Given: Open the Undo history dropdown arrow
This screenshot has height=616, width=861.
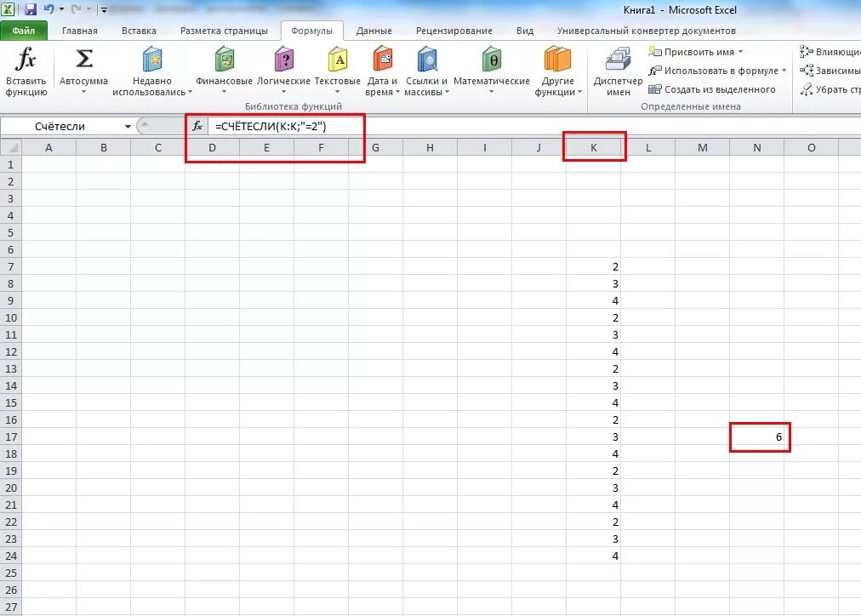Looking at the screenshot, I should tap(61, 9).
